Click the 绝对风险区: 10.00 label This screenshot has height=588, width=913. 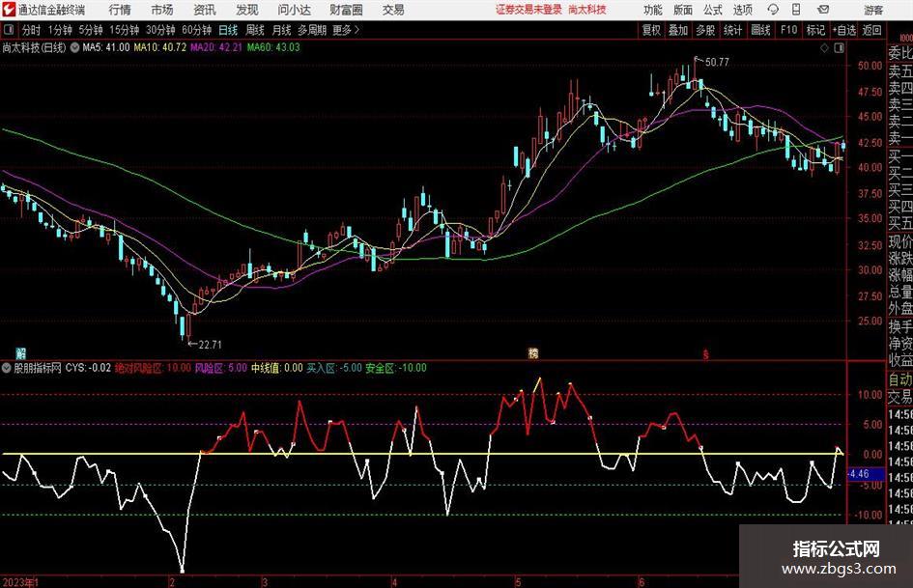pyautogui.click(x=153, y=368)
